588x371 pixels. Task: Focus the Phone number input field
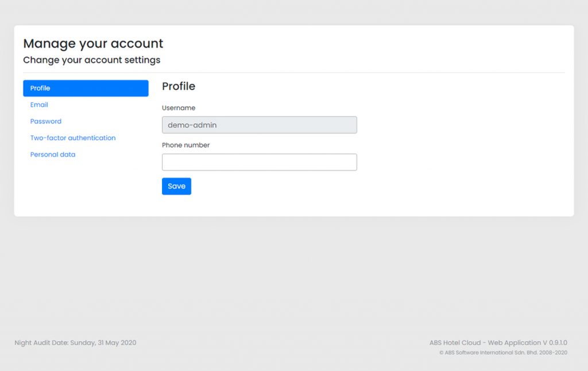point(259,162)
